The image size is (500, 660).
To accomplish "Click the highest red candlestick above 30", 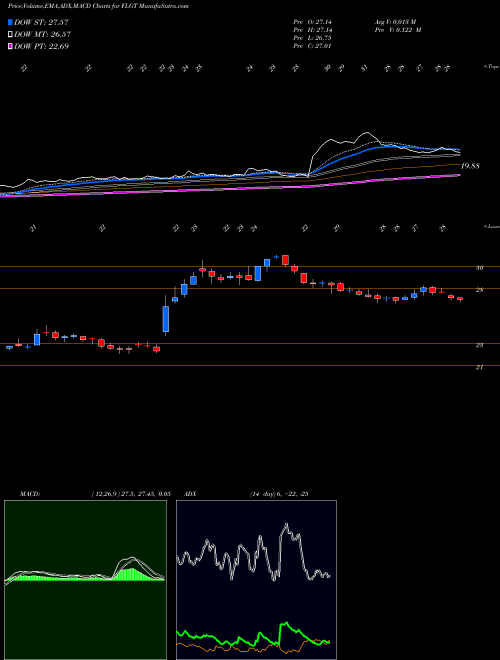I will point(285,260).
